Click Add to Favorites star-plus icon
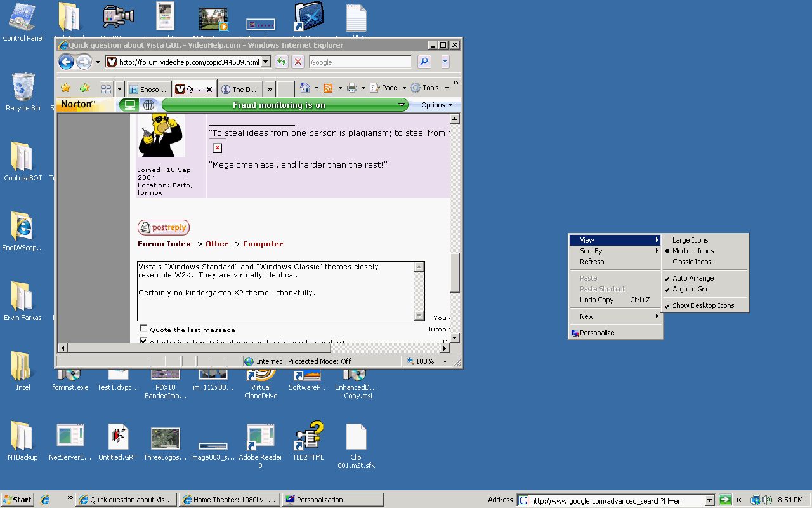Screen dimensions: 812x508 pyautogui.click(x=84, y=88)
